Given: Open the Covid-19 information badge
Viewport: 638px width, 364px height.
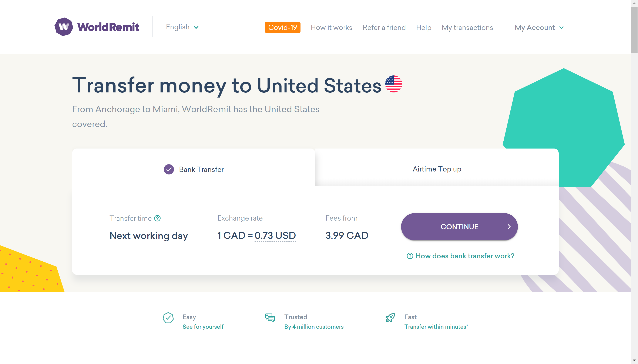Looking at the screenshot, I should [x=282, y=27].
